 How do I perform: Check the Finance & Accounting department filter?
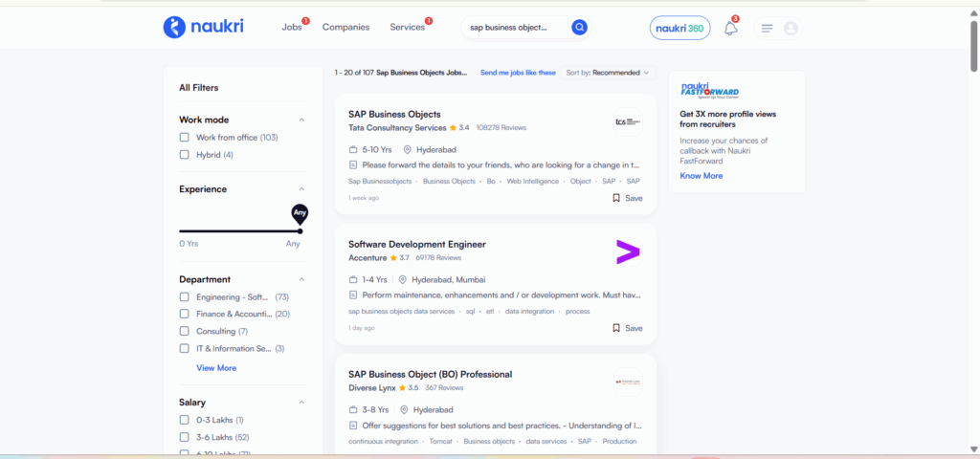click(185, 314)
